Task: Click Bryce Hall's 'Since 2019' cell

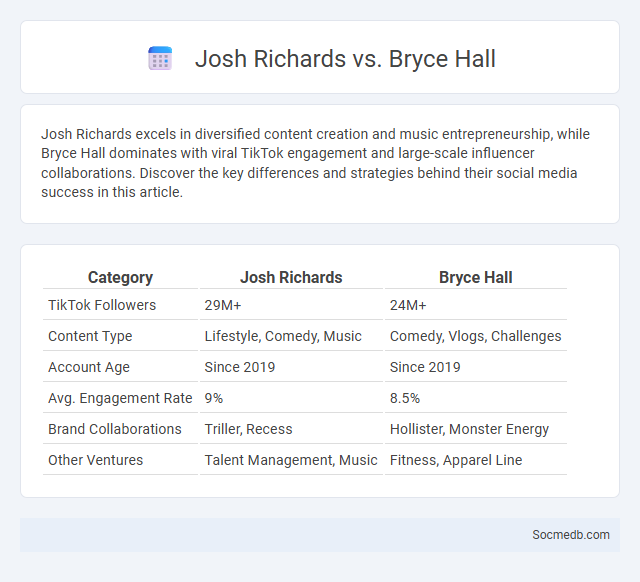Action: [425, 367]
